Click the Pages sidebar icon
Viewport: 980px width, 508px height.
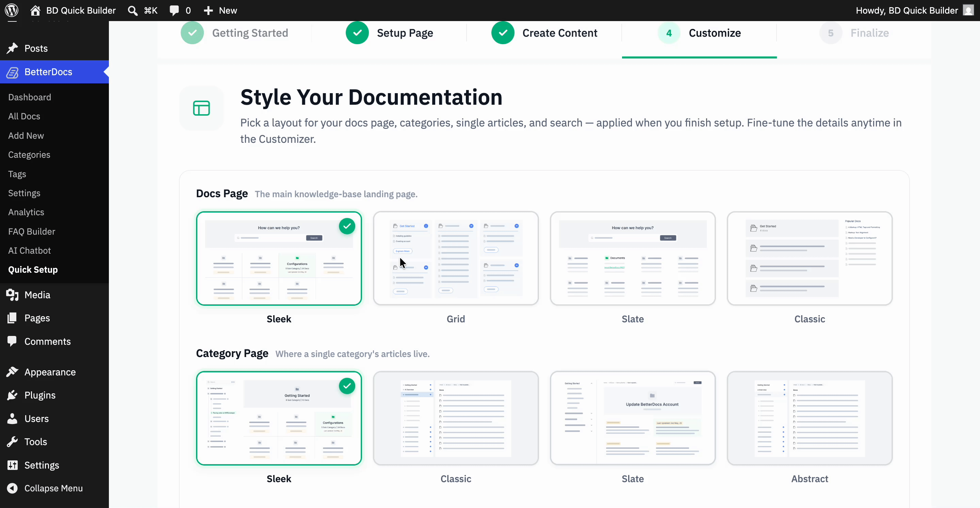click(12, 318)
